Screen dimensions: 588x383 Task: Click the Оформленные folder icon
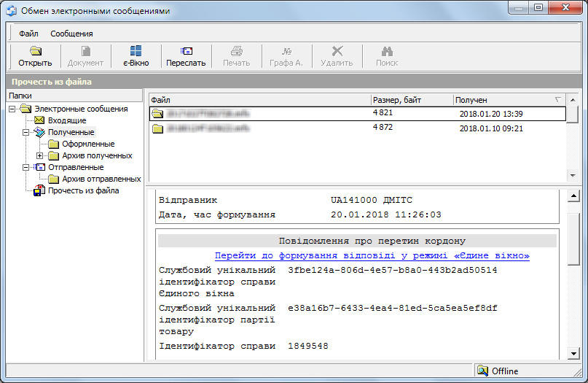pyautogui.click(x=54, y=144)
